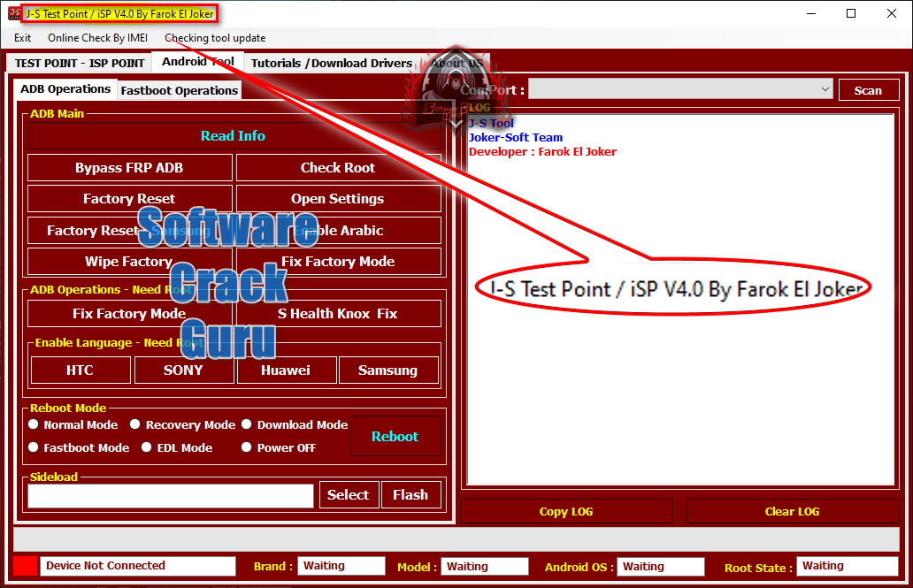Click the Scan button

coord(868,90)
